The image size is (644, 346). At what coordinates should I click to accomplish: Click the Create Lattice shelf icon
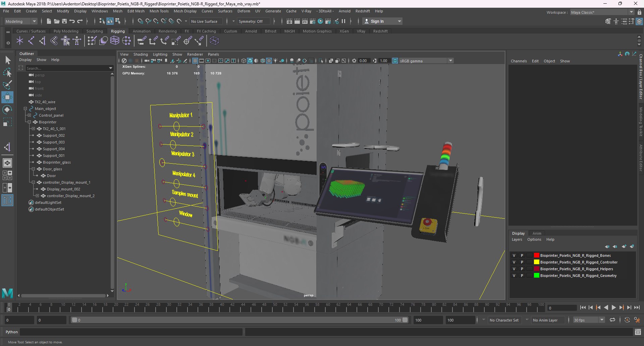coord(115,41)
